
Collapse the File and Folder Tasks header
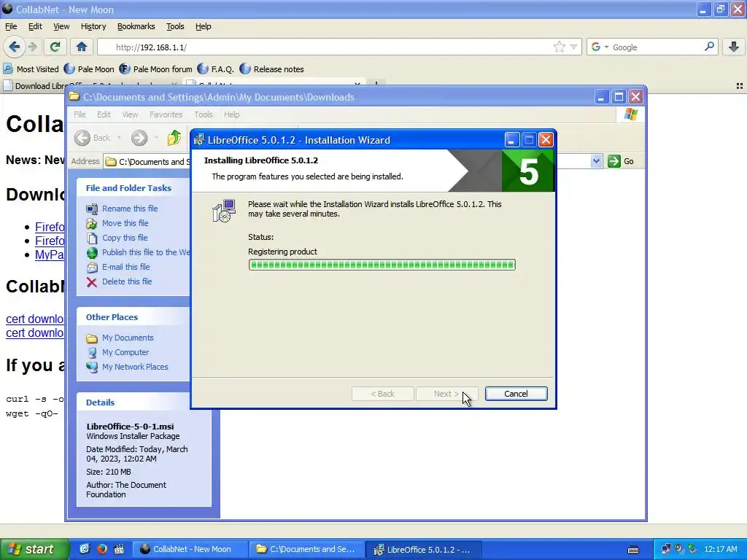(133, 188)
